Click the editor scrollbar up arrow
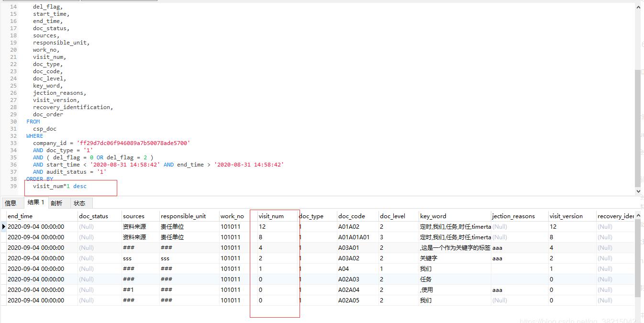 point(638,7)
